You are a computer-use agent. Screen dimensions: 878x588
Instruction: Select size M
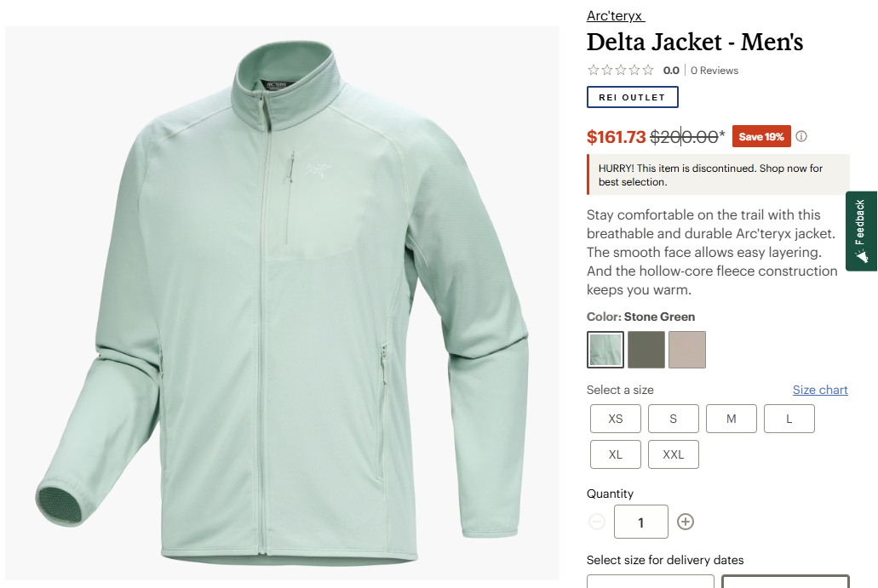732,419
